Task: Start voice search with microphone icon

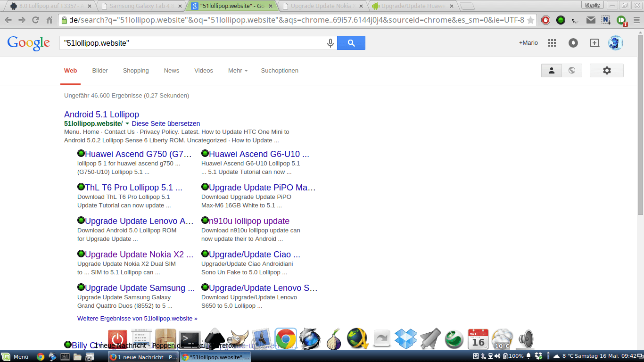Action: tap(330, 43)
